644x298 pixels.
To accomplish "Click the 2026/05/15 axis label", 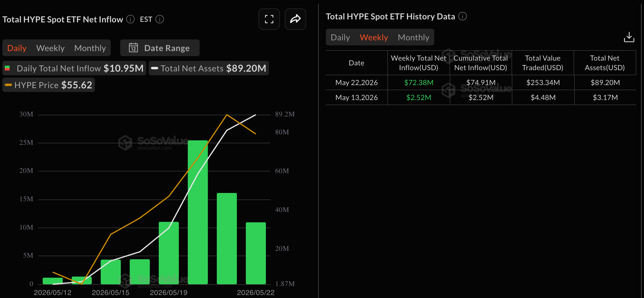I will tap(110, 292).
